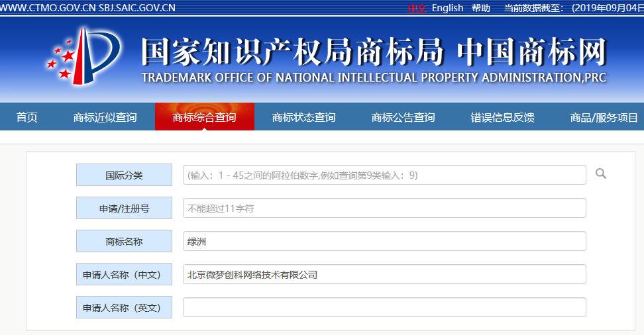Select the 商标综合查询 tab
The height and width of the screenshot is (335, 644).
205,117
